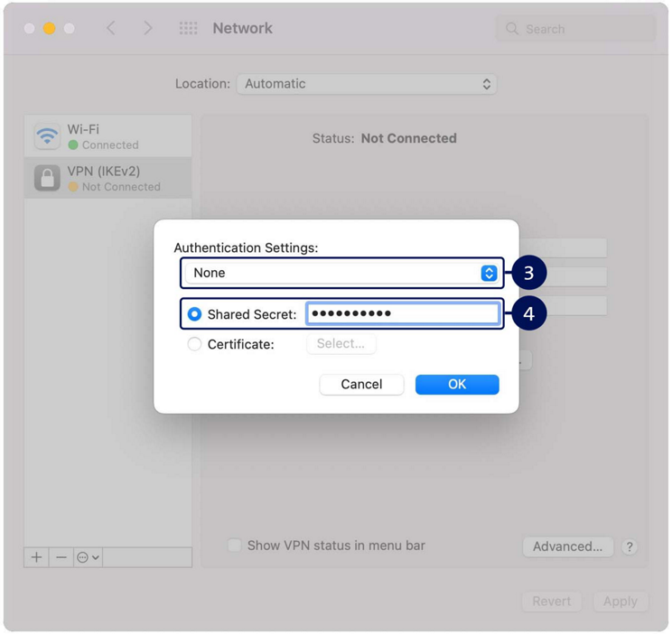Open the service action menu (ellipsis)

pyautogui.click(x=88, y=557)
